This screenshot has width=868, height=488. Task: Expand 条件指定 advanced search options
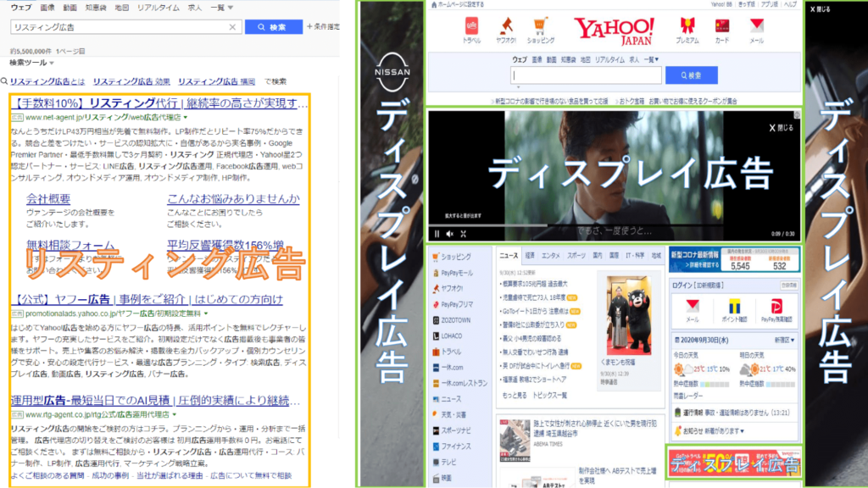[x=325, y=26]
